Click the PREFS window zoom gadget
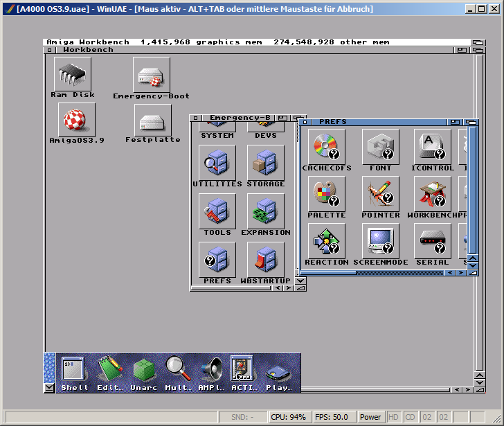This screenshot has width=504, height=426. pyautogui.click(x=455, y=122)
